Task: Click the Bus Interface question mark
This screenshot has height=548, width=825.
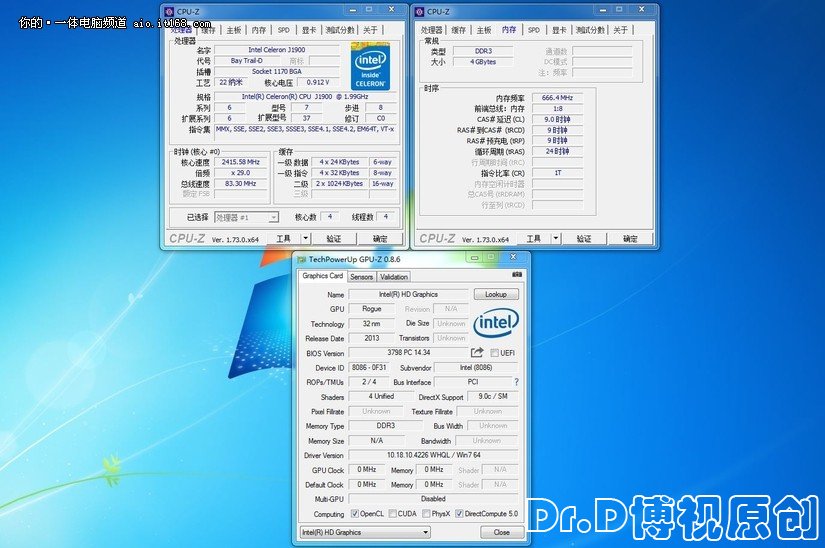Action: (516, 382)
